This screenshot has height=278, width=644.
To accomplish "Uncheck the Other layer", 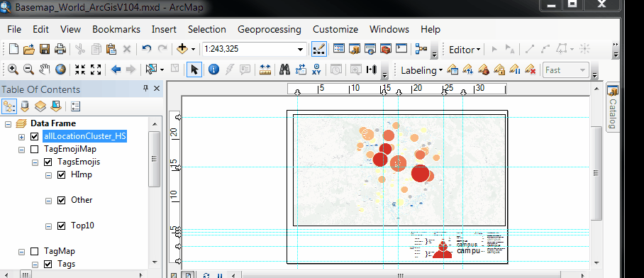I will click(x=62, y=201).
